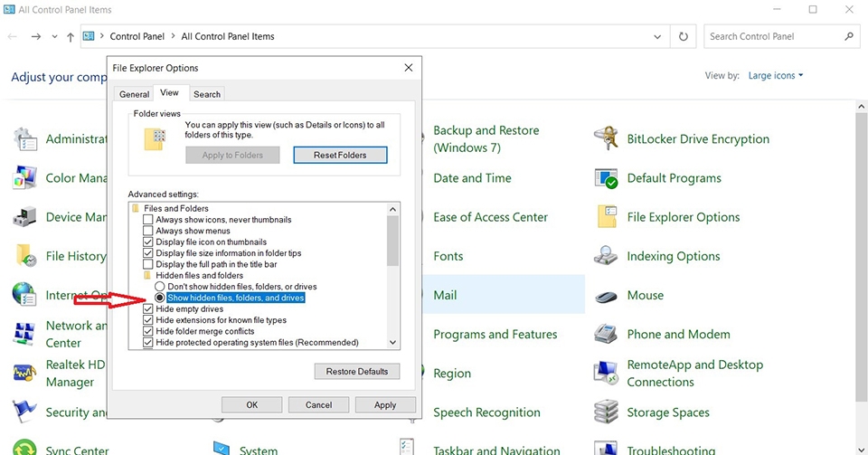The image size is (868, 455).
Task: Uncheck Hide extensions for known file types
Action: [x=147, y=320]
